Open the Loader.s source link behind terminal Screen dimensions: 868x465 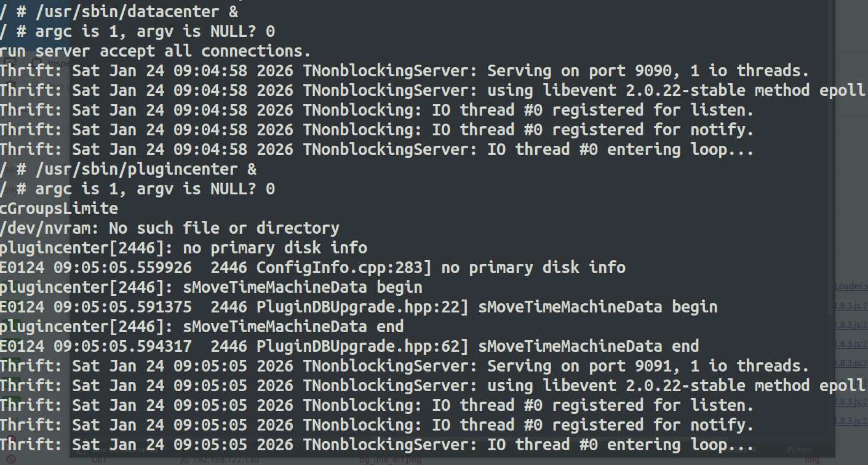coord(851,287)
